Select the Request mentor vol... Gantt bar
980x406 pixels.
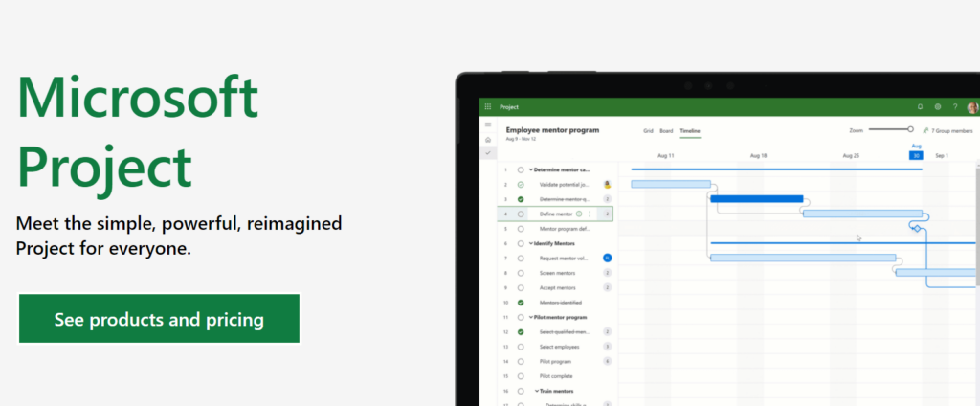click(803, 258)
